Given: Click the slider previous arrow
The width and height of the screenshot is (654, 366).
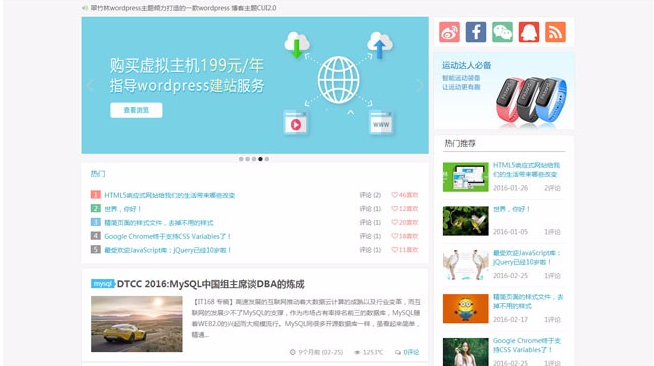Looking at the screenshot, I should pos(91,85).
